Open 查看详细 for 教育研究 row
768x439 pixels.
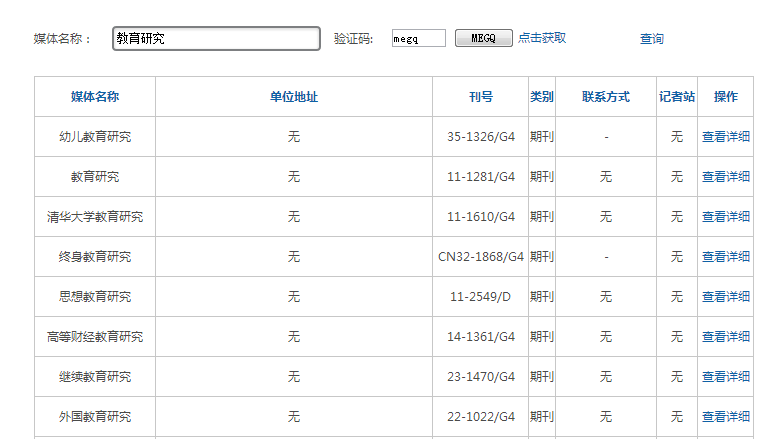[x=725, y=177]
